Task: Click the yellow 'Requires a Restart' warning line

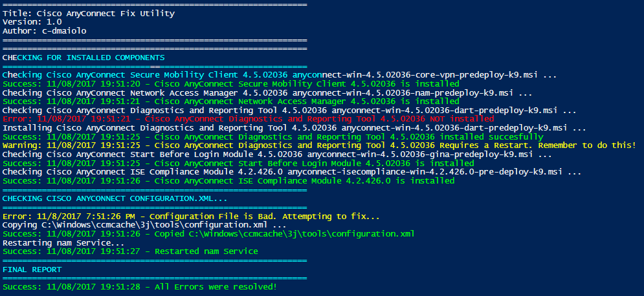Action: tap(319, 145)
